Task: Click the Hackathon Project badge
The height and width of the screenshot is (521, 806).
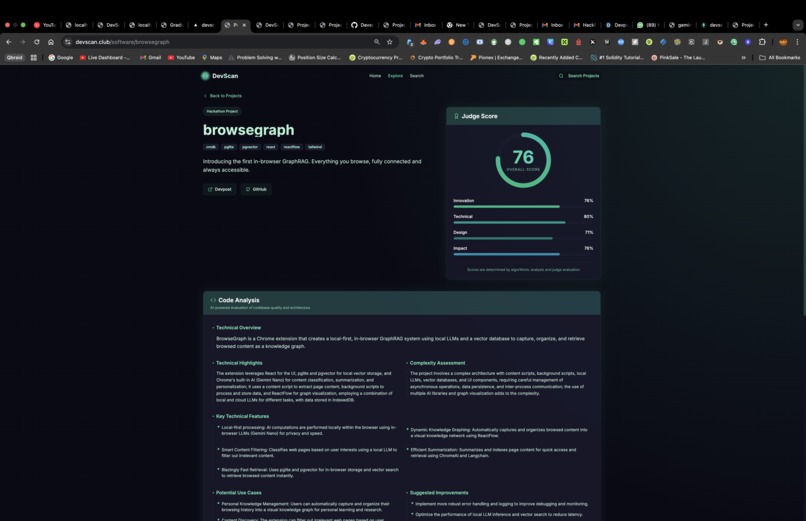Action: 222,111
